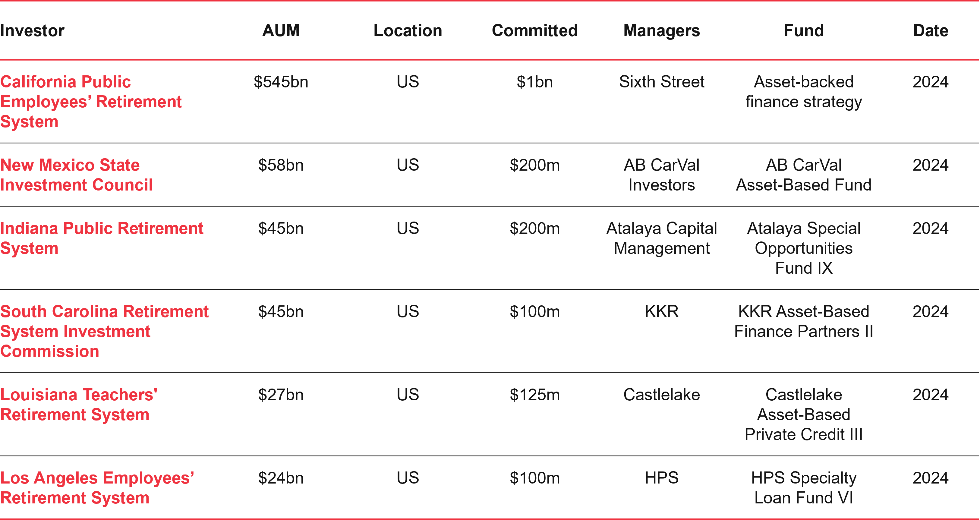Click the Atalaya Capital Management cell
The width and height of the screenshot is (980, 520).
pyautogui.click(x=661, y=238)
